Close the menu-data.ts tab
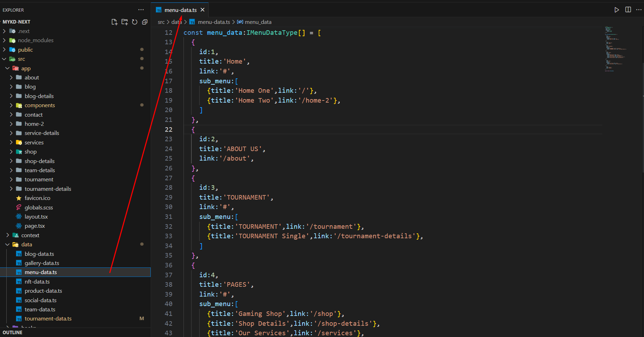644x337 pixels. click(x=202, y=10)
